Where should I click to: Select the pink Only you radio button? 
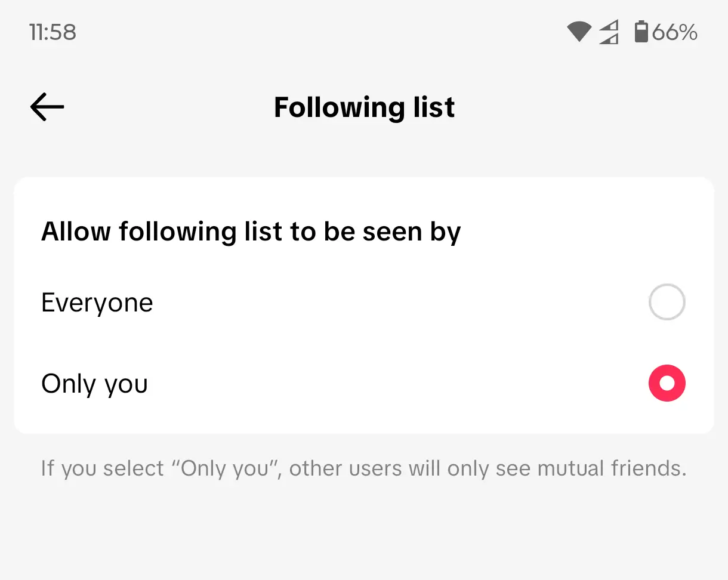coord(667,383)
